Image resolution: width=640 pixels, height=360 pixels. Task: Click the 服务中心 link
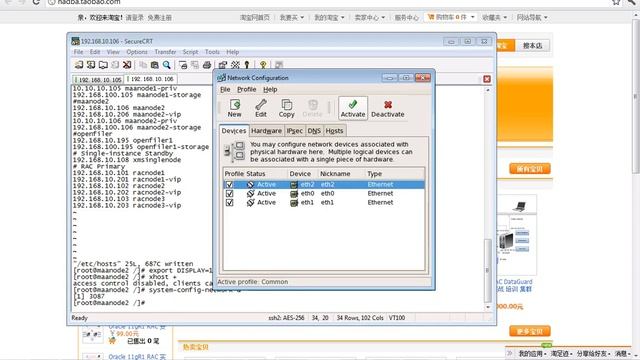(407, 17)
